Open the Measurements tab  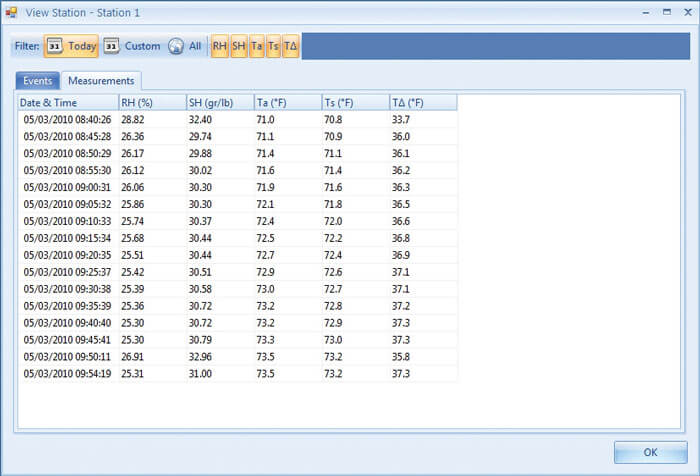pos(101,81)
